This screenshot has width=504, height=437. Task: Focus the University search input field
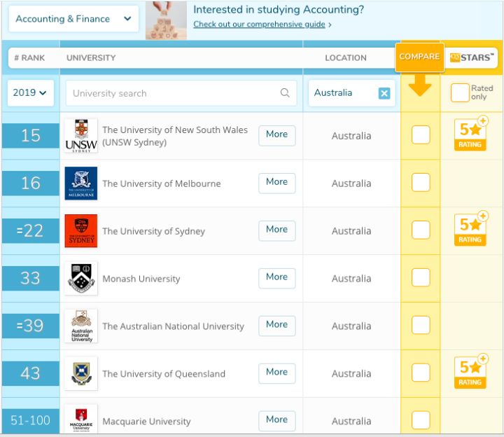181,93
